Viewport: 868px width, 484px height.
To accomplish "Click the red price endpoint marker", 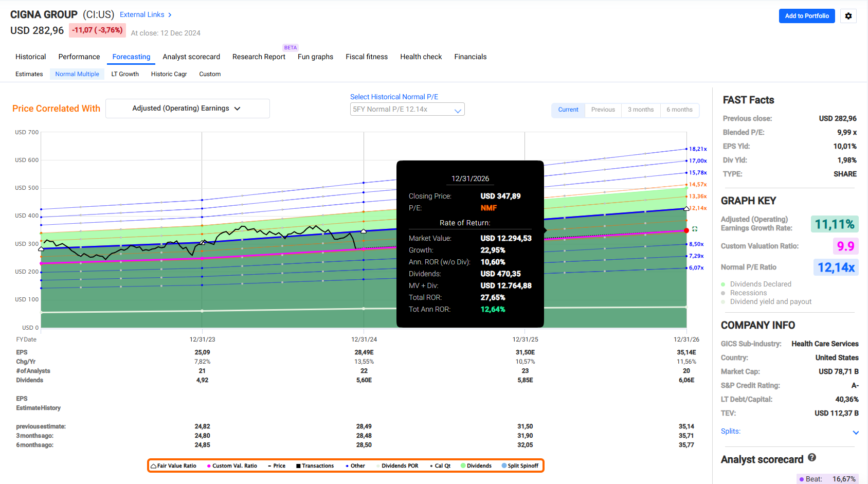I will 686,230.
